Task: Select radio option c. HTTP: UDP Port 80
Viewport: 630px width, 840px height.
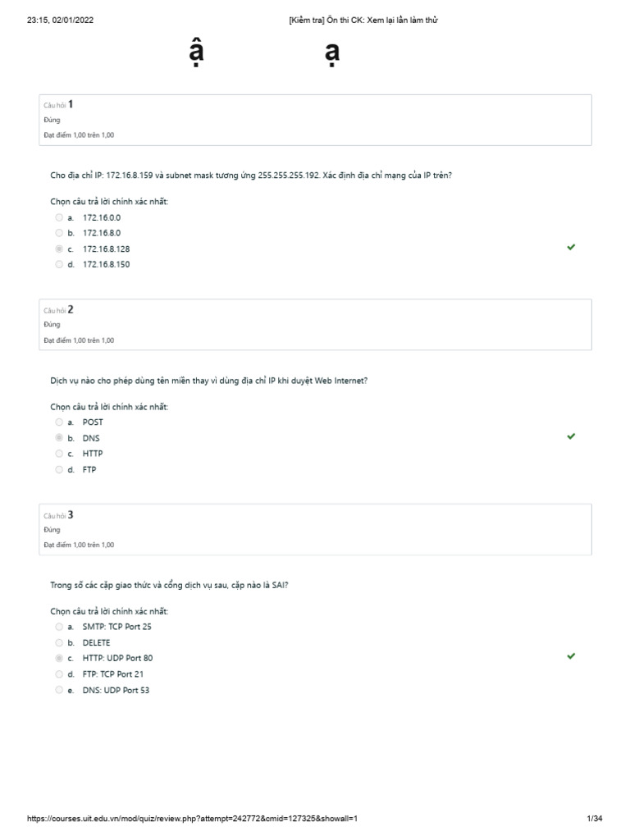Action: [59, 658]
